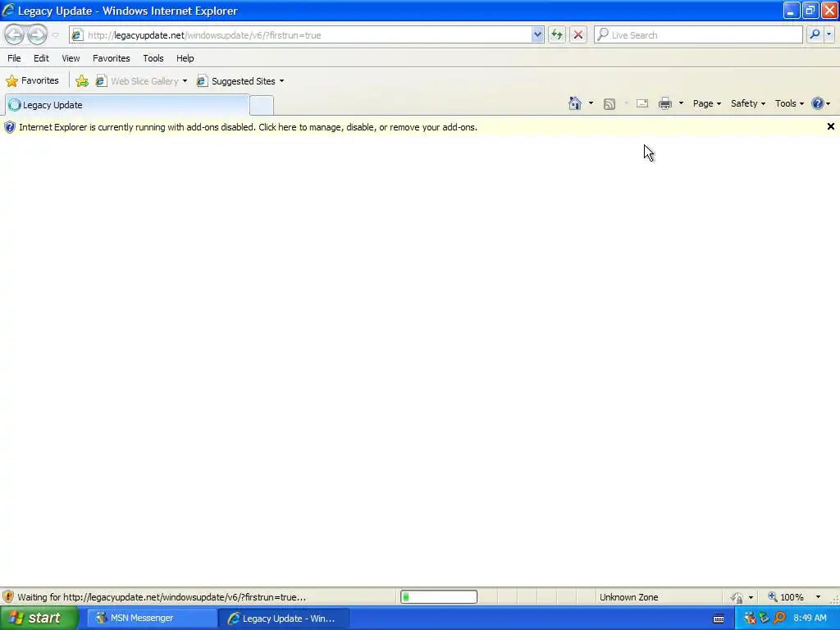840x630 pixels.
Task: Open the File menu
Action: pos(14,58)
